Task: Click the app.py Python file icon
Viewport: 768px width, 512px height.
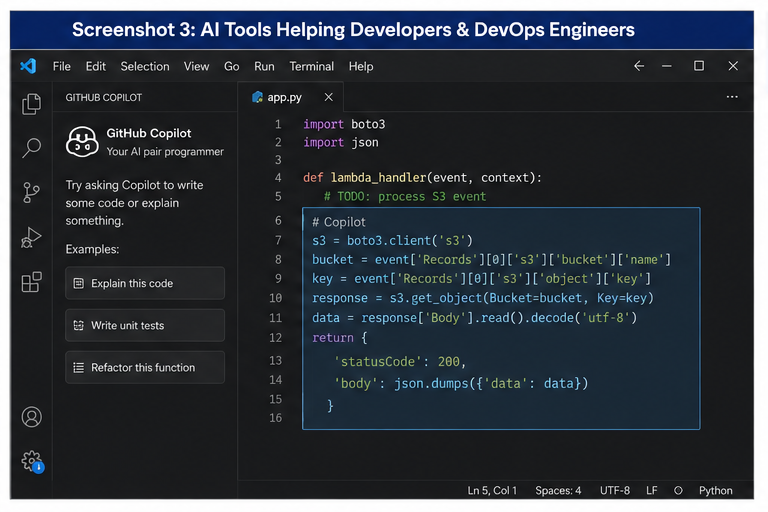Action: point(257,97)
